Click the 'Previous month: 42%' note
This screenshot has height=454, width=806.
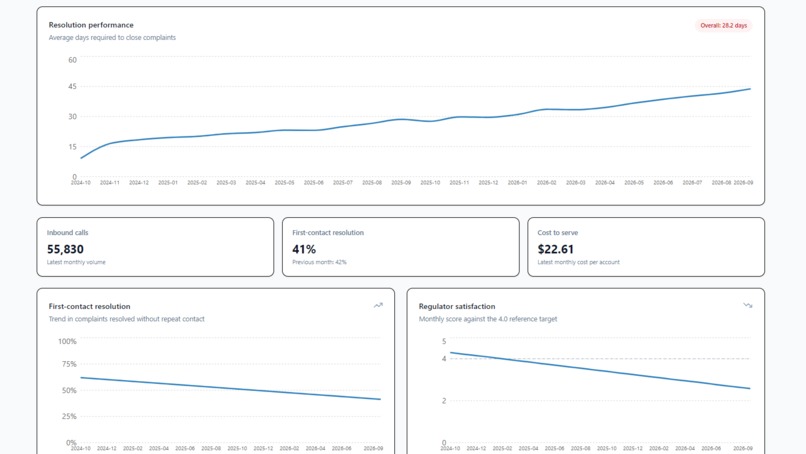pos(319,262)
